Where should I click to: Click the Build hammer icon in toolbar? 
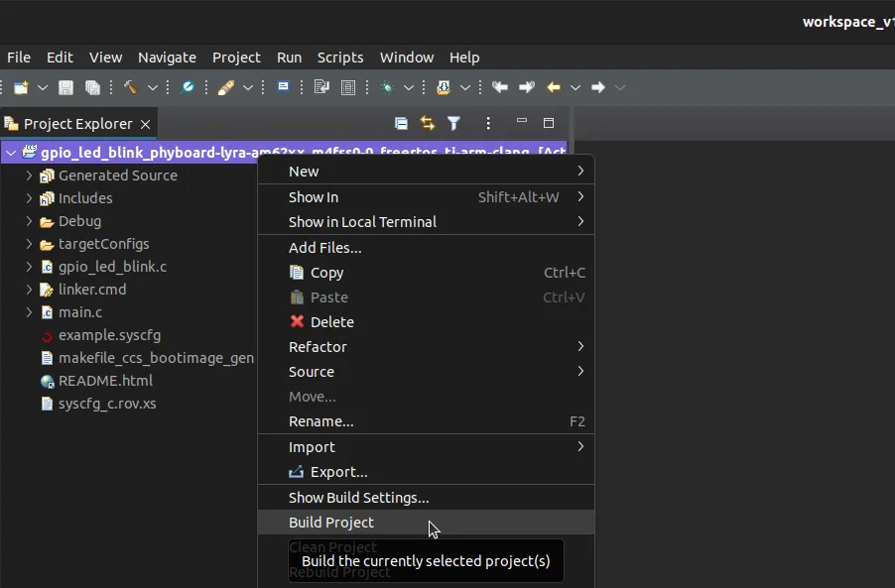129,87
